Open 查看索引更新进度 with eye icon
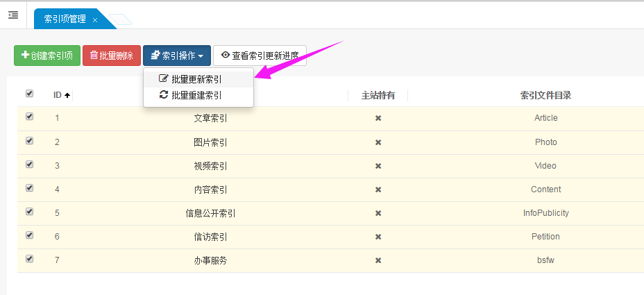 pyautogui.click(x=260, y=56)
